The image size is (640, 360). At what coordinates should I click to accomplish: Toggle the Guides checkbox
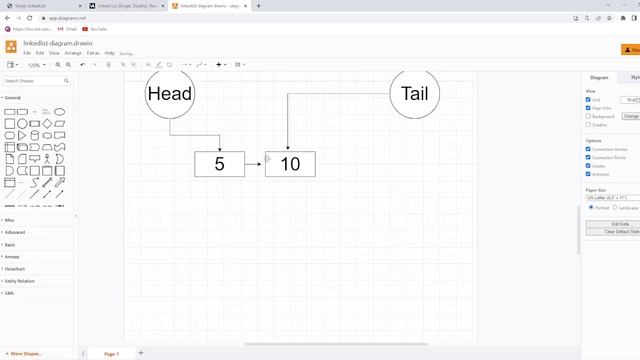point(588,166)
